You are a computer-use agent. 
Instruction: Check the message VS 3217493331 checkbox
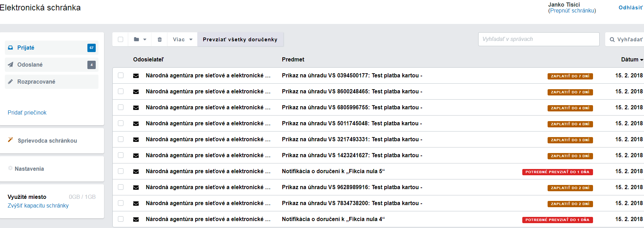[x=121, y=139]
